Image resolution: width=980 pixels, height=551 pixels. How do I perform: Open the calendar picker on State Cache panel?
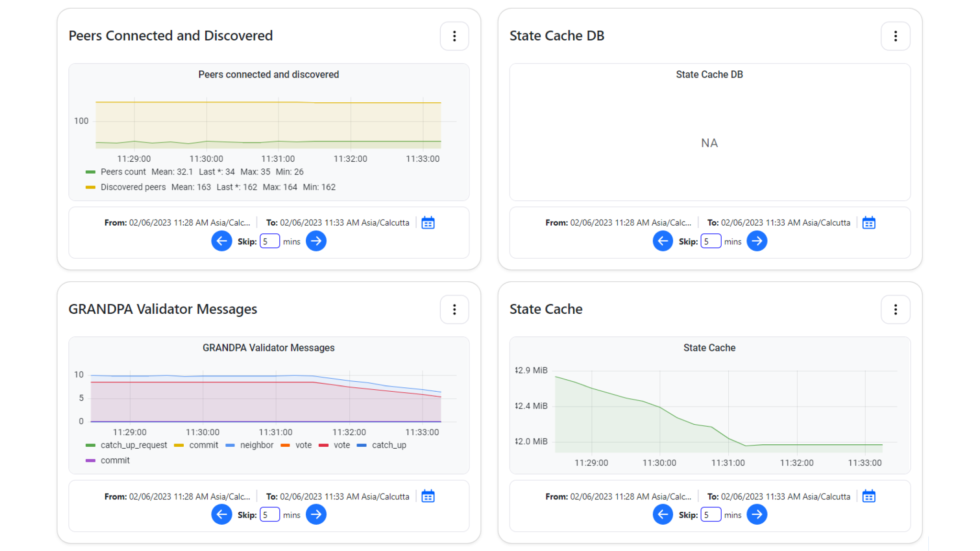point(869,496)
